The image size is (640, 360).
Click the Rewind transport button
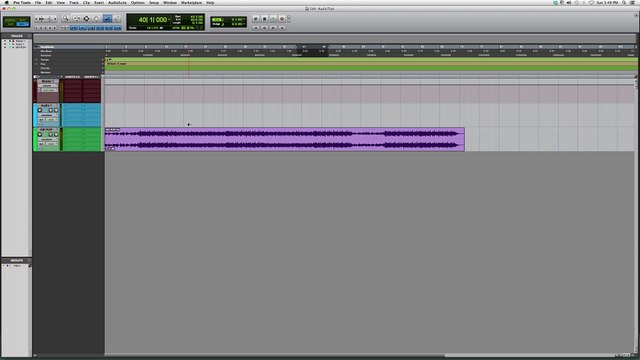click(x=264, y=27)
